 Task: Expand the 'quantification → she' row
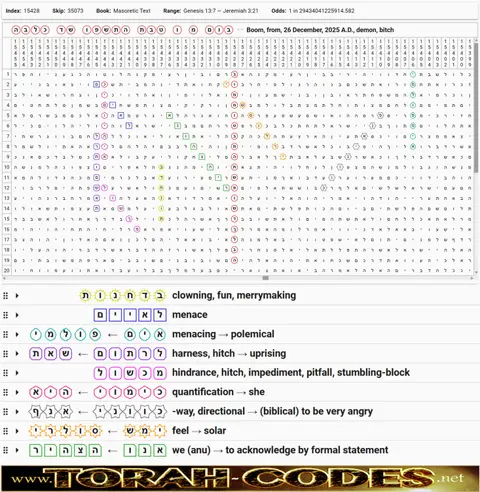[17, 392]
